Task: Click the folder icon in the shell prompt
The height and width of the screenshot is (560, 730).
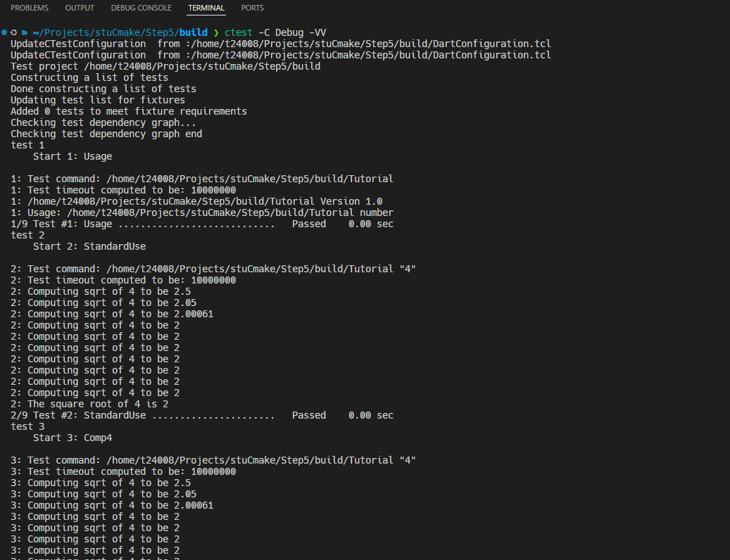Action: [x=24, y=32]
